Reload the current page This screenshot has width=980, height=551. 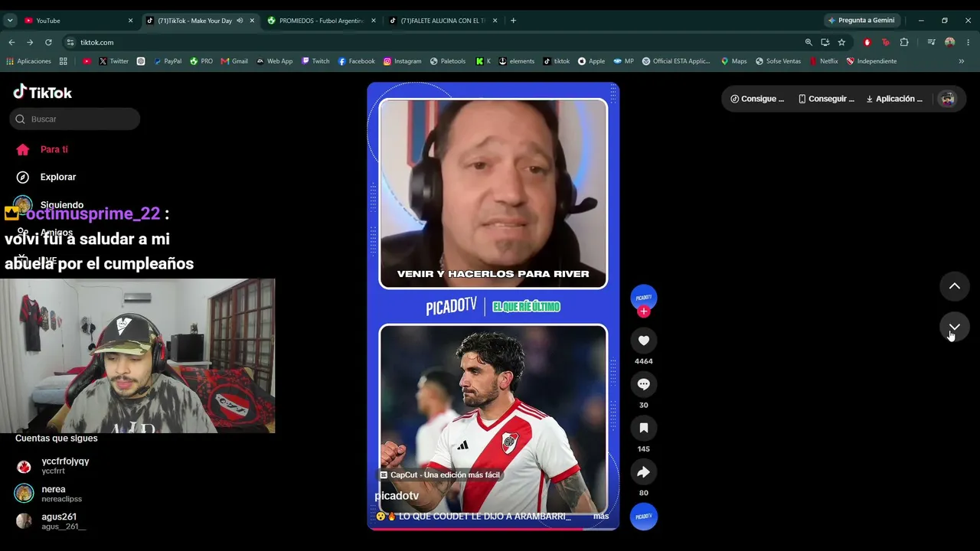(x=48, y=42)
